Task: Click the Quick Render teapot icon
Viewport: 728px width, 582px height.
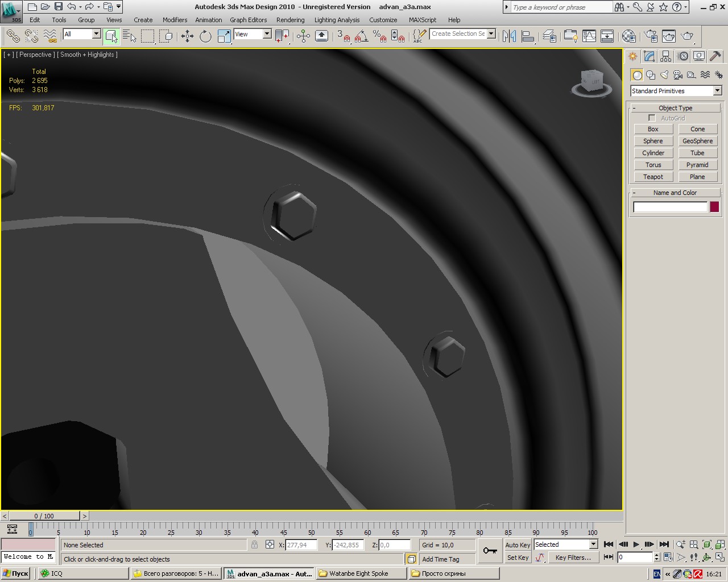Action: 688,36
